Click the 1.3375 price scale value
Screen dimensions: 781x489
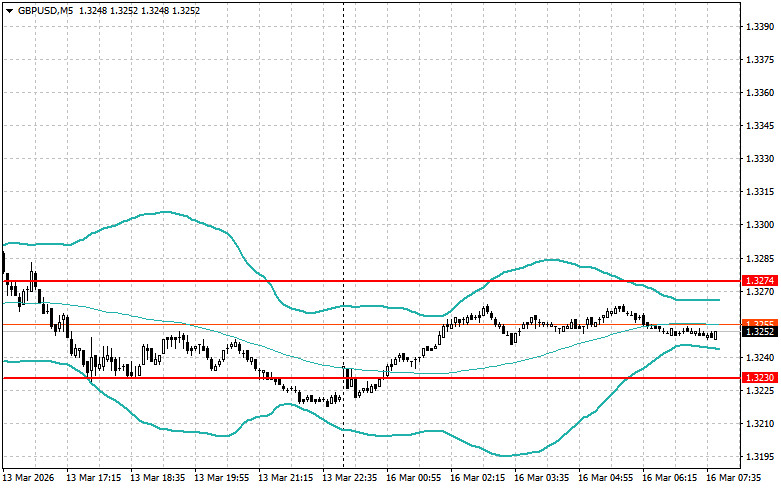[761, 60]
